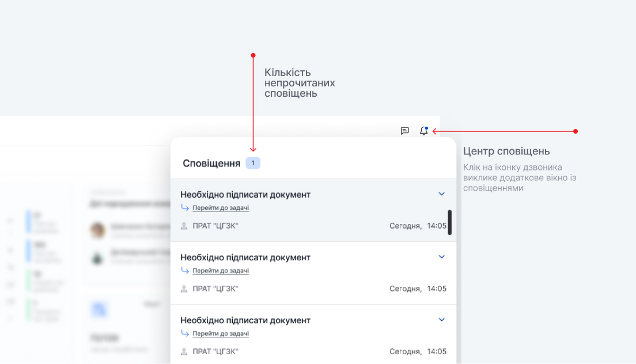Expand the second notification using its chevron
This screenshot has height=364, width=636.
point(442,257)
